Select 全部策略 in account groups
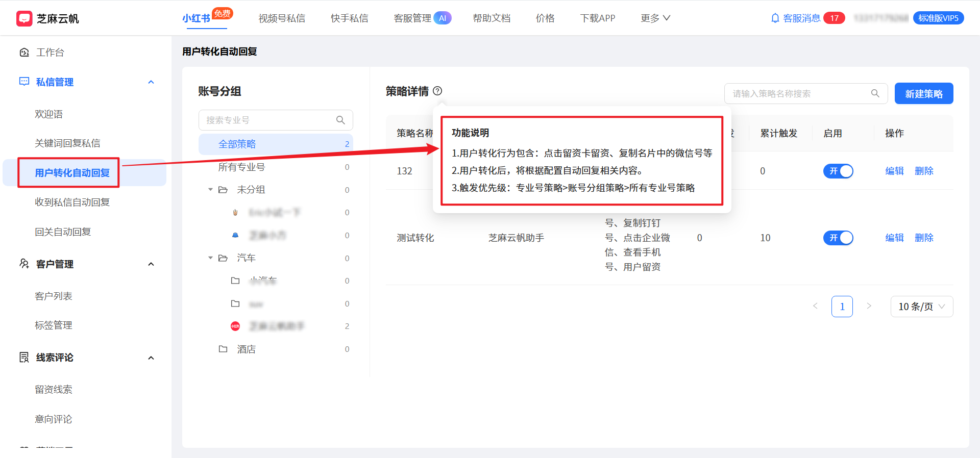980x458 pixels. pyautogui.click(x=276, y=144)
